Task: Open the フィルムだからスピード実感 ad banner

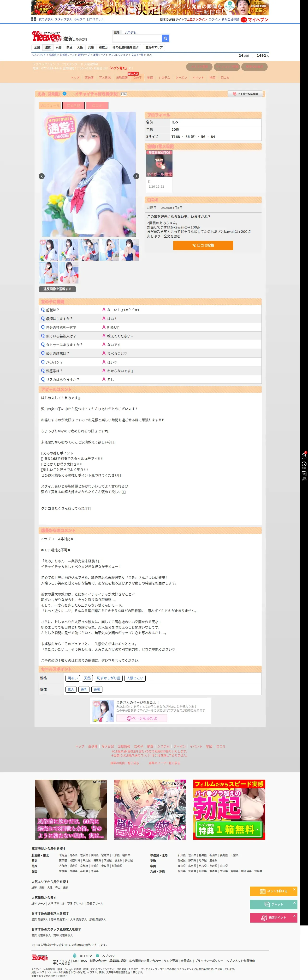Action: pyautogui.click(x=229, y=810)
